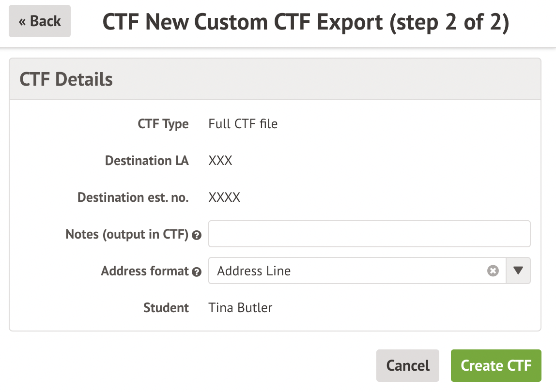This screenshot has width=556, height=392.
Task: Click the CTF Type label
Action: 163,124
